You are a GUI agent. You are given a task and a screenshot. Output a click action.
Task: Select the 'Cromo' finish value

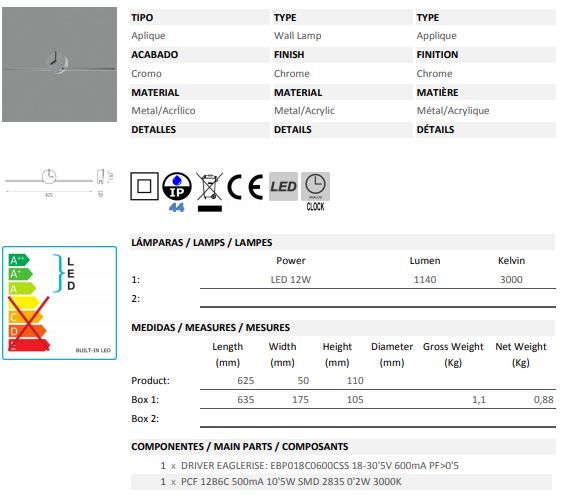click(x=147, y=73)
